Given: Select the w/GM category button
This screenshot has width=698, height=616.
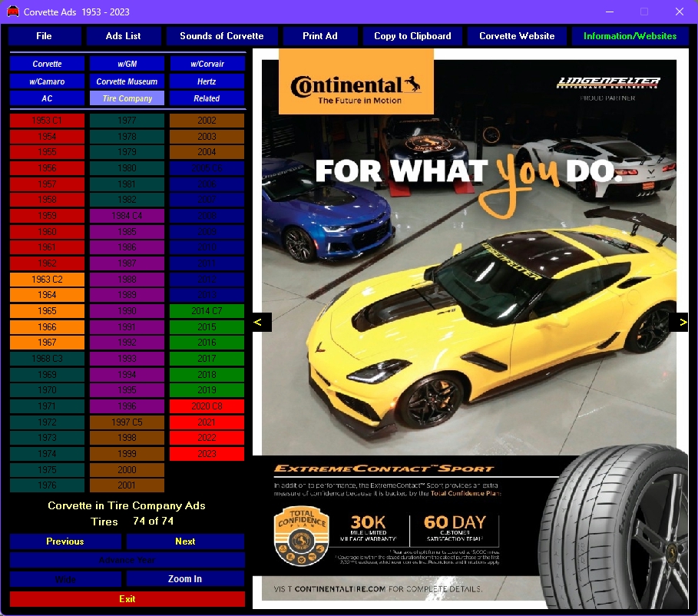Looking at the screenshot, I should pos(127,64).
